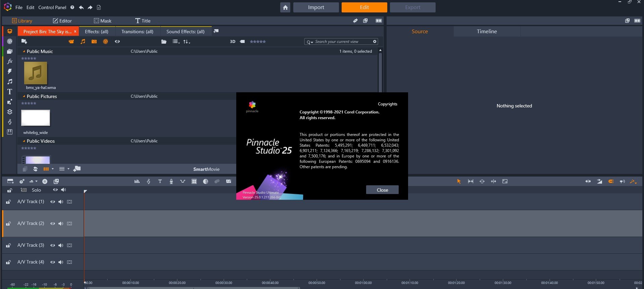Collapse the Public Videos group
The width and height of the screenshot is (644, 289).
point(24,141)
